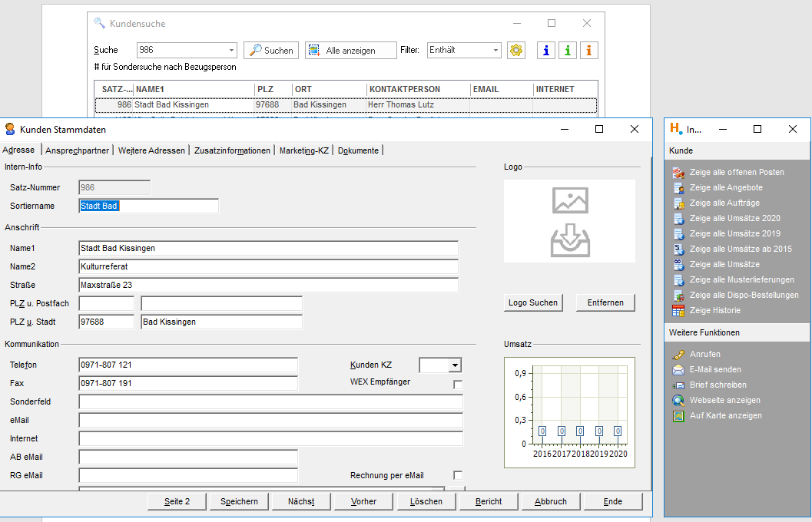Screen dimensions: 812x522
Task: Click the Nächst button
Action: tap(301, 501)
